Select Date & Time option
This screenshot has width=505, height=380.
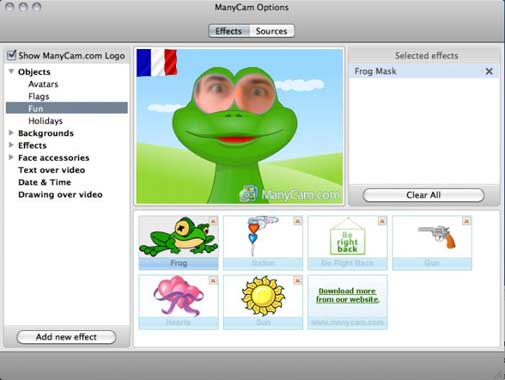pyautogui.click(x=45, y=182)
